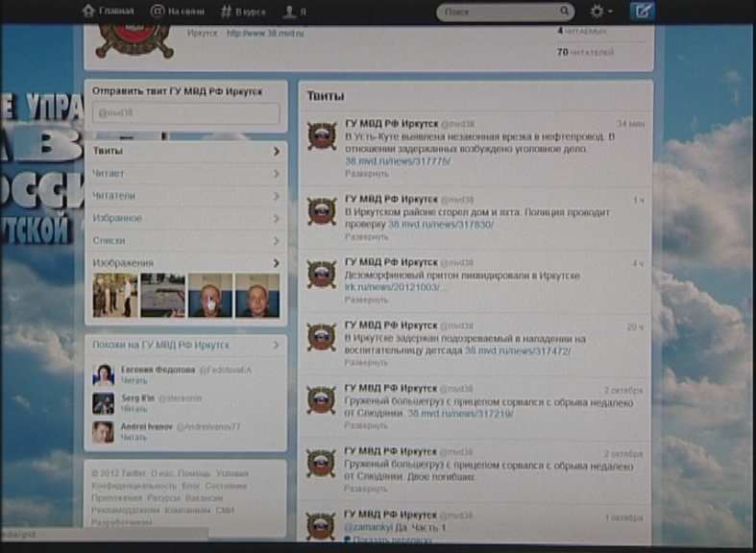Click Евгения Федотова avatar
The height and width of the screenshot is (553, 756).
[x=103, y=374]
